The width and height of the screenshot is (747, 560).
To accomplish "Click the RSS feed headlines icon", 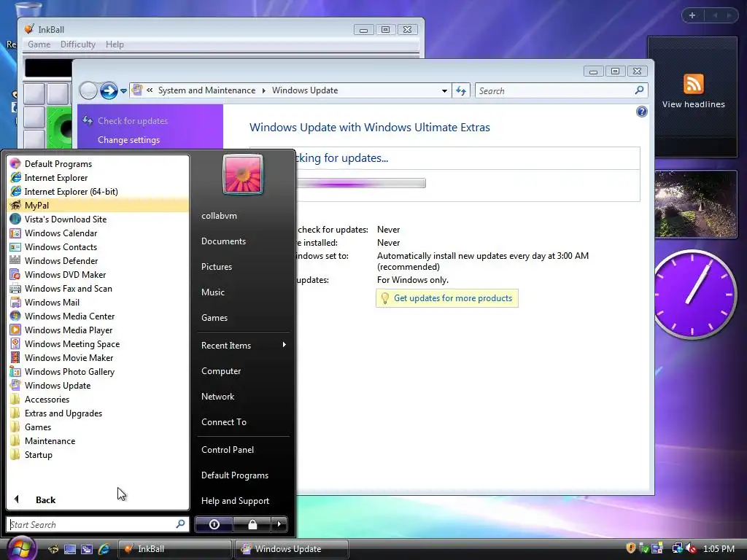I will pyautogui.click(x=693, y=85).
